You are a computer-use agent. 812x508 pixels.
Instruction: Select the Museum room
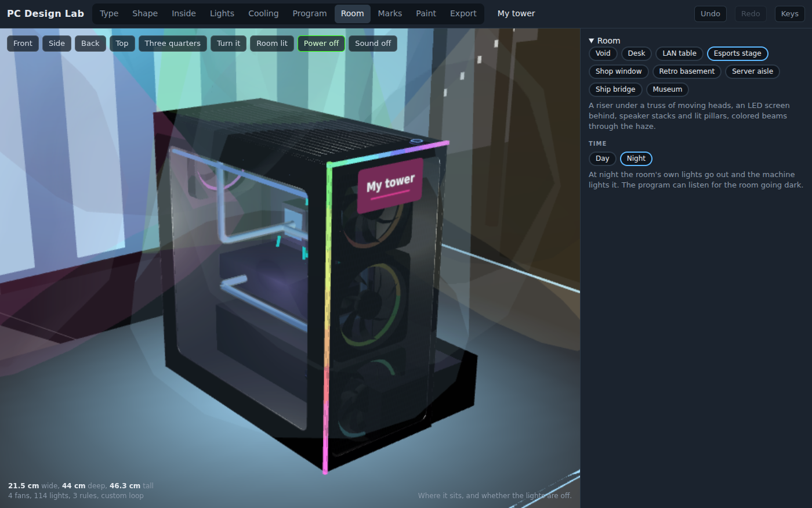668,89
